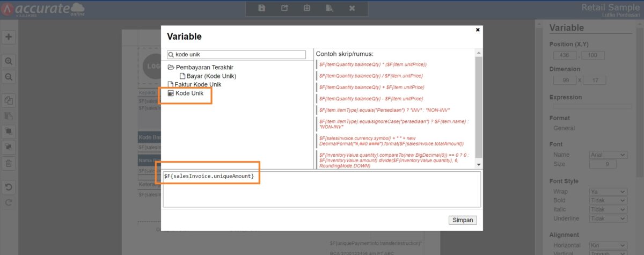
Task: Click the zoom out magnifier icon
Action: [x=9, y=77]
